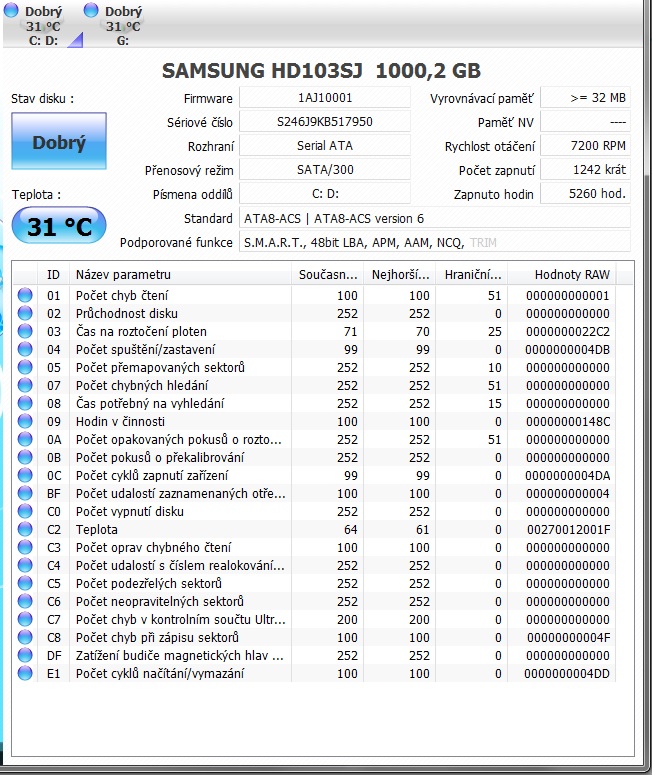Click status icon for 08 Čas potřebný na vyhledání
652x775 pixels.
pos(25,403)
